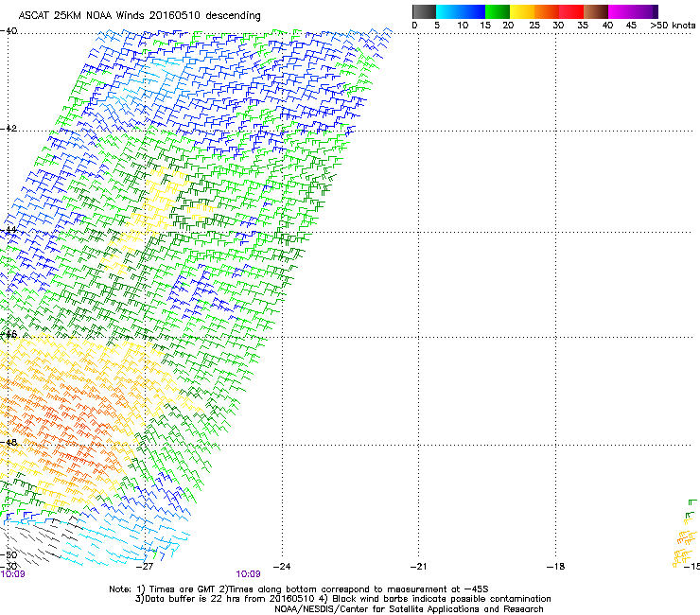Click the '-30' longitude label

(9, 567)
